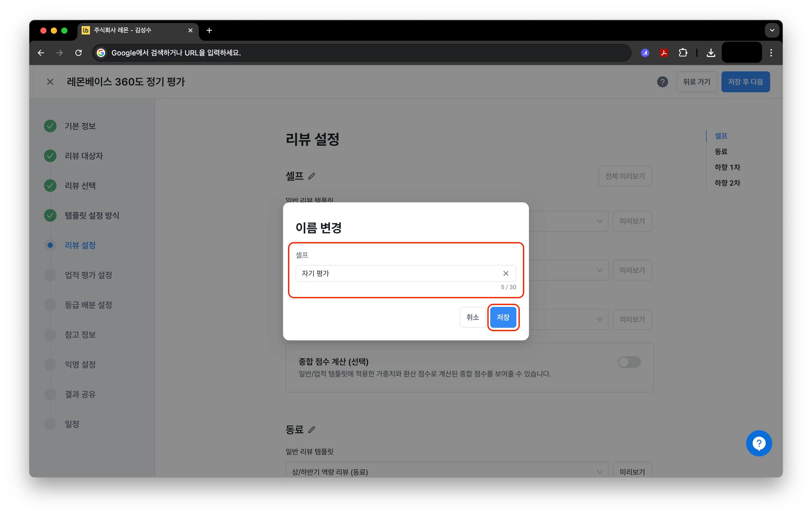Image resolution: width=812 pixels, height=516 pixels.
Task: Open the blue floating help chat button
Action: pyautogui.click(x=759, y=443)
